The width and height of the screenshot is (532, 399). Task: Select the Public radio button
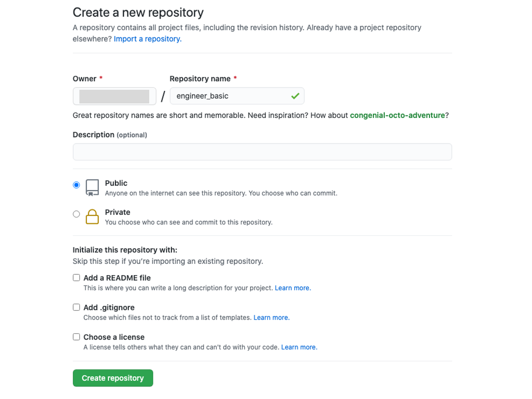(x=76, y=185)
